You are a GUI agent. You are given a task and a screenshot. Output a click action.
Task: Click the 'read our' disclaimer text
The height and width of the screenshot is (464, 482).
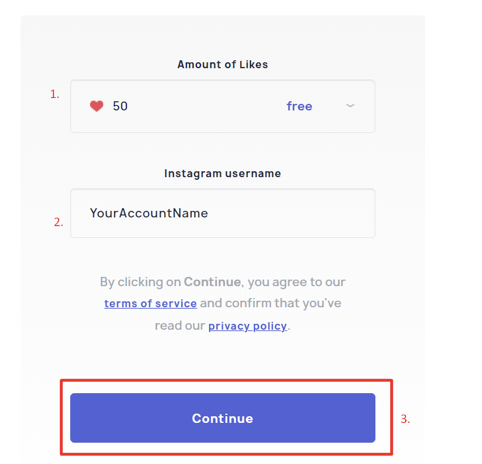coord(180,326)
